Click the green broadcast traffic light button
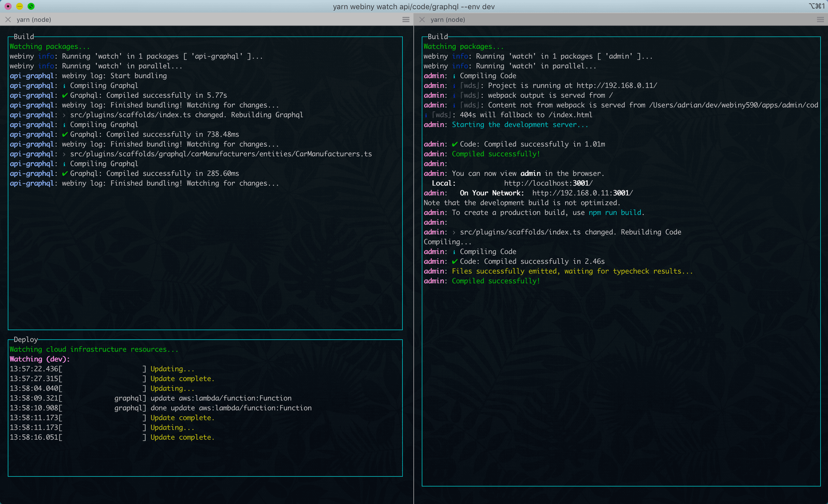Screen dimensions: 828x504 [x=31, y=6]
